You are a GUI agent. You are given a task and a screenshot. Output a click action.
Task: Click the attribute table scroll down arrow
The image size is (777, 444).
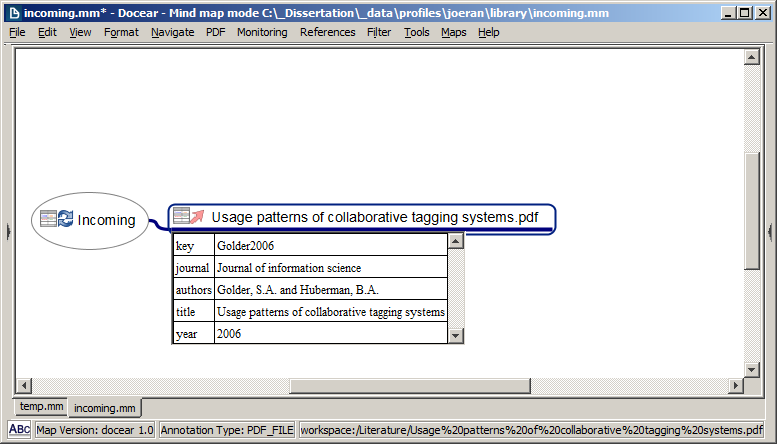click(455, 335)
